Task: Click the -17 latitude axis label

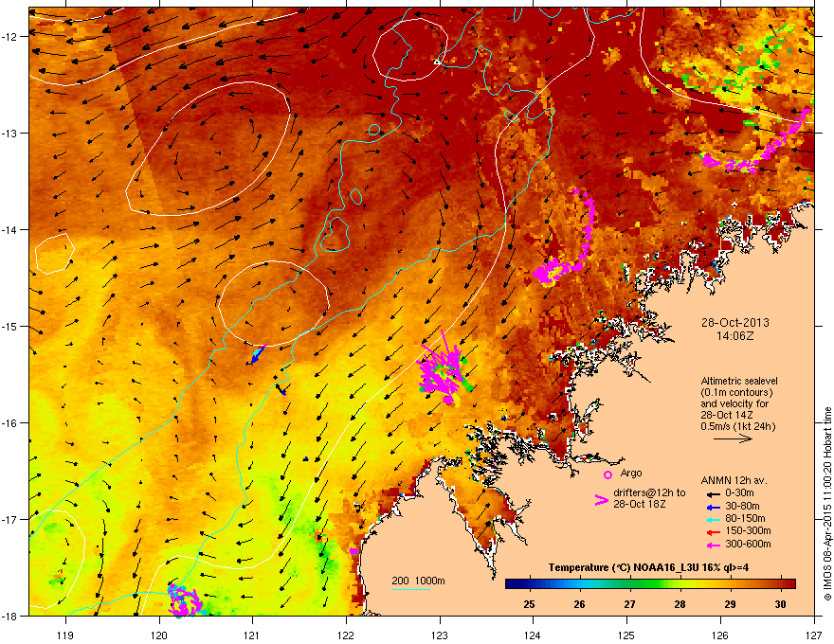Action: pyautogui.click(x=10, y=519)
